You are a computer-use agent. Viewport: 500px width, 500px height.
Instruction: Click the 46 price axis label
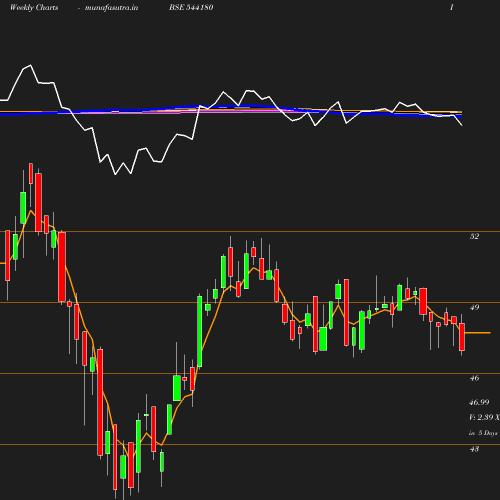point(474,378)
